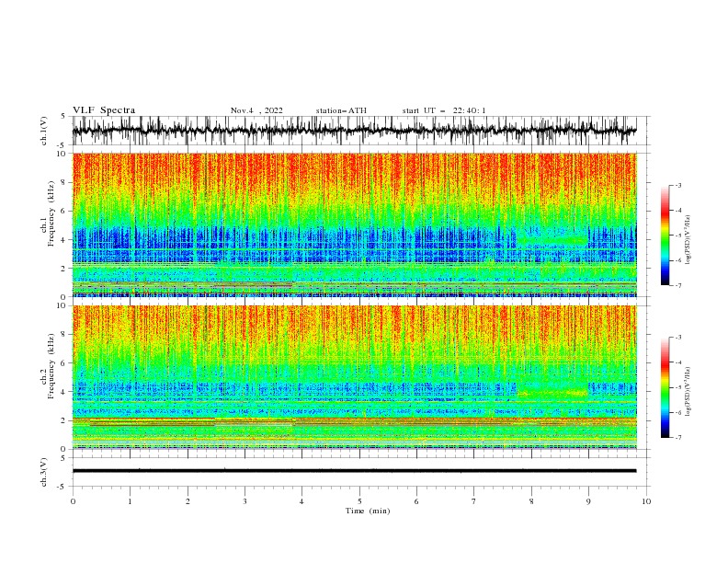
Task: Click the ch.1 color scale bar
Action: [665, 235]
